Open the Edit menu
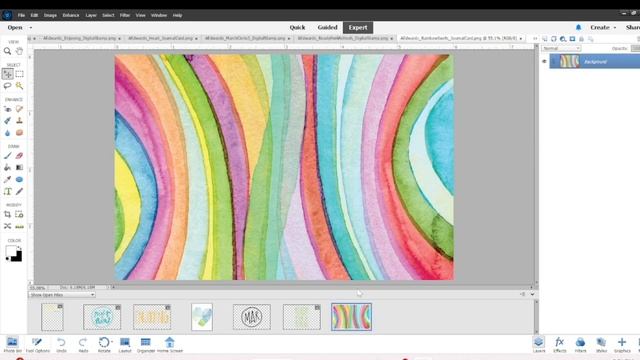 pos(34,15)
